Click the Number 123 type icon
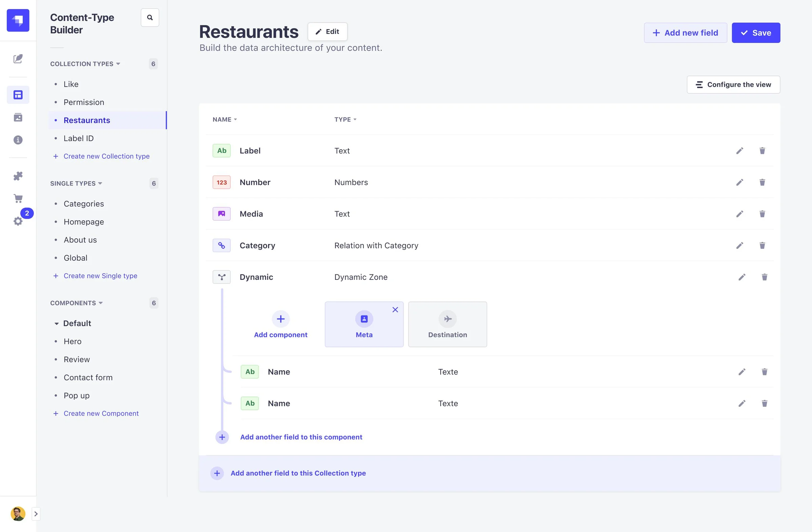The width and height of the screenshot is (812, 532). [x=221, y=182]
